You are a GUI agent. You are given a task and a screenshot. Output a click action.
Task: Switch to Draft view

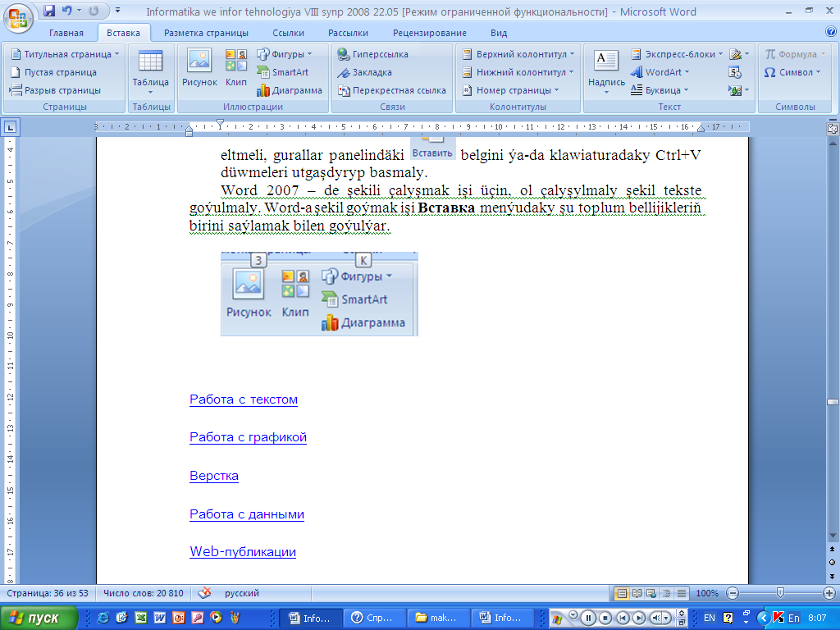click(682, 593)
